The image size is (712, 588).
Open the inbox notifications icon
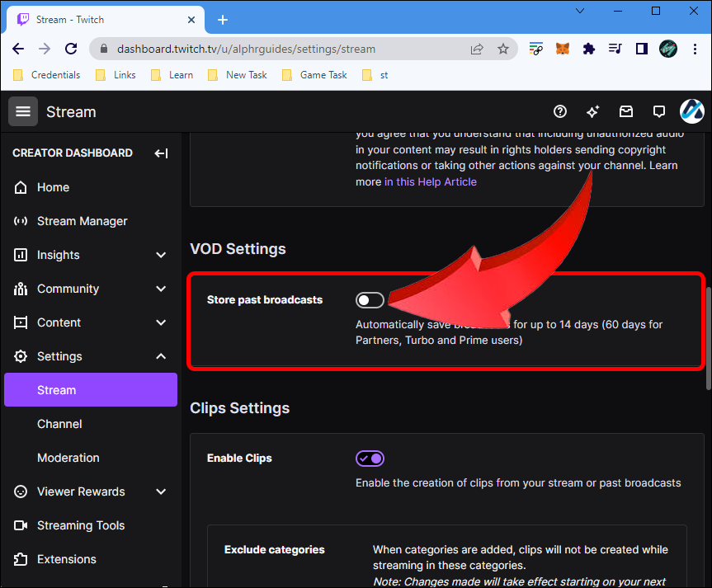(625, 111)
